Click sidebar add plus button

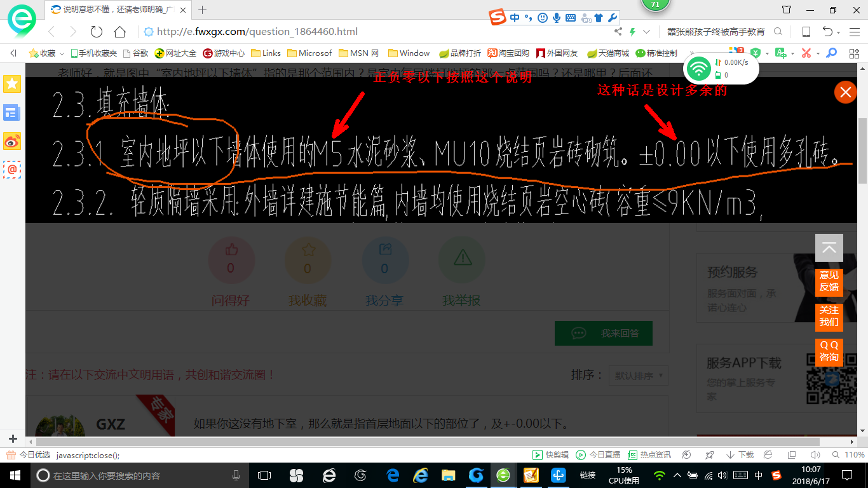[13, 438]
